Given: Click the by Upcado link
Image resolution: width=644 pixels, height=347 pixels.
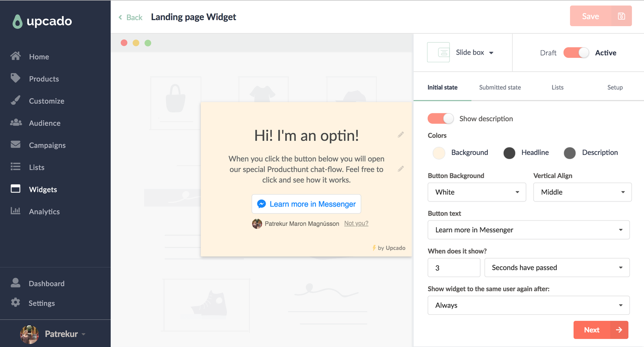Looking at the screenshot, I should [389, 248].
